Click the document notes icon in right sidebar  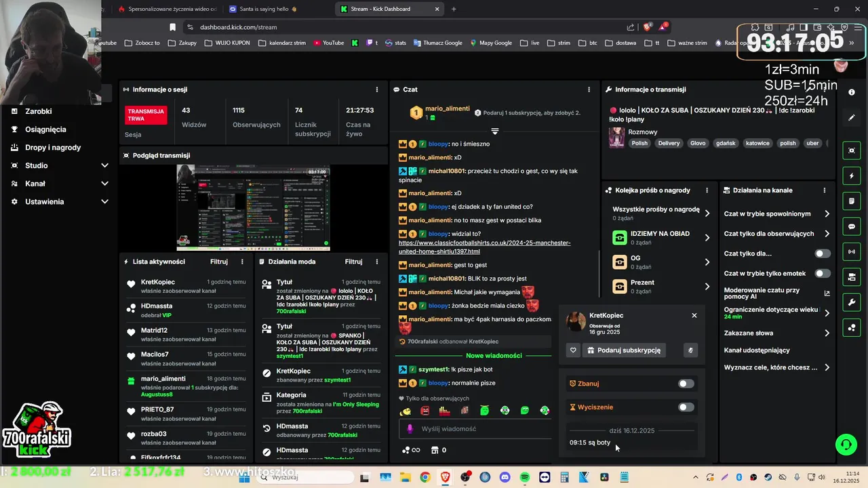852,201
